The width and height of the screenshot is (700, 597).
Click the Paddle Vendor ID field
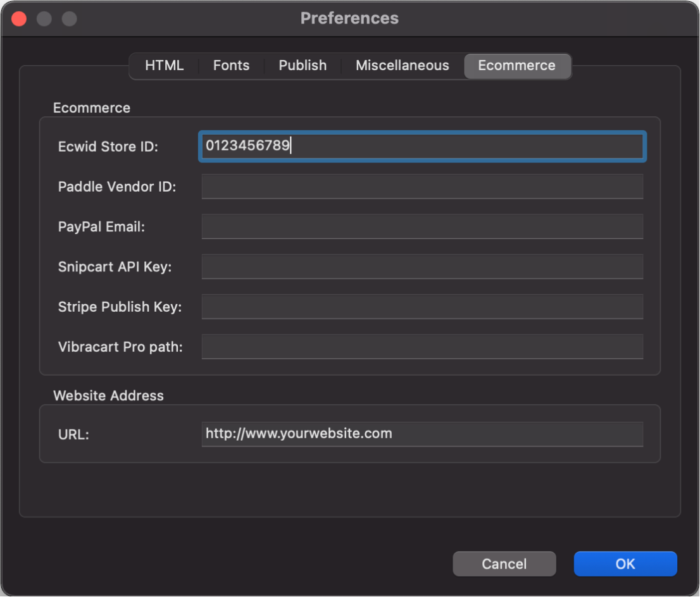422,187
